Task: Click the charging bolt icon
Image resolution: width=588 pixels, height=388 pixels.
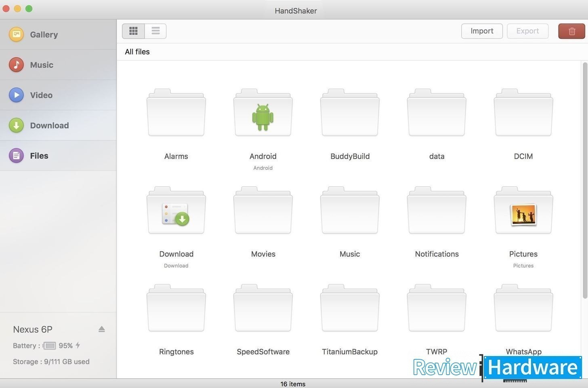Action: (x=78, y=345)
